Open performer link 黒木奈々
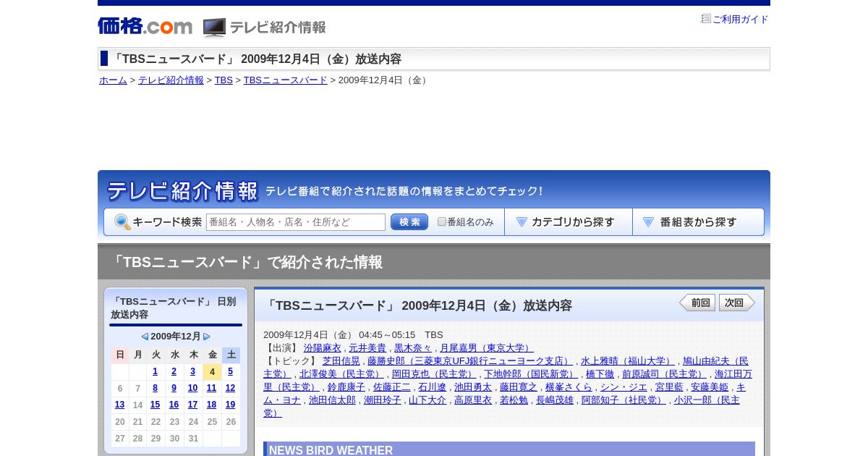 click(x=413, y=348)
